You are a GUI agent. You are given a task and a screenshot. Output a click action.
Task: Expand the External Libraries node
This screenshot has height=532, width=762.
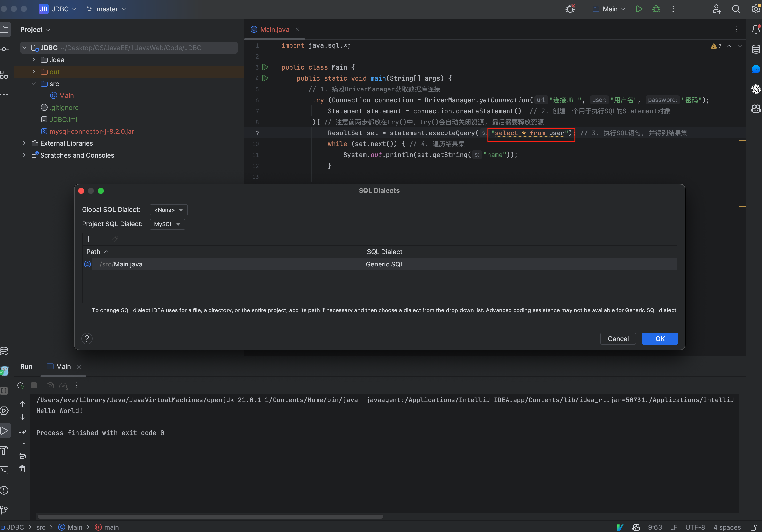pos(24,143)
